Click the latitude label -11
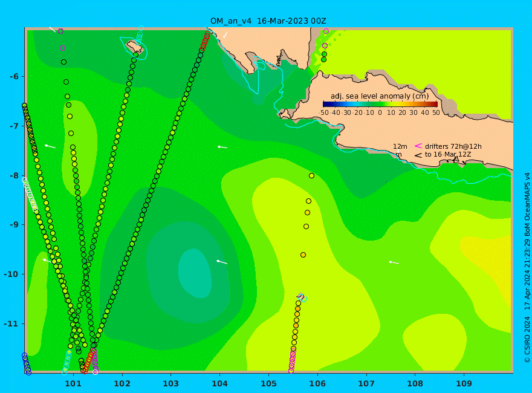This screenshot has width=532, height=393. [x=12, y=323]
